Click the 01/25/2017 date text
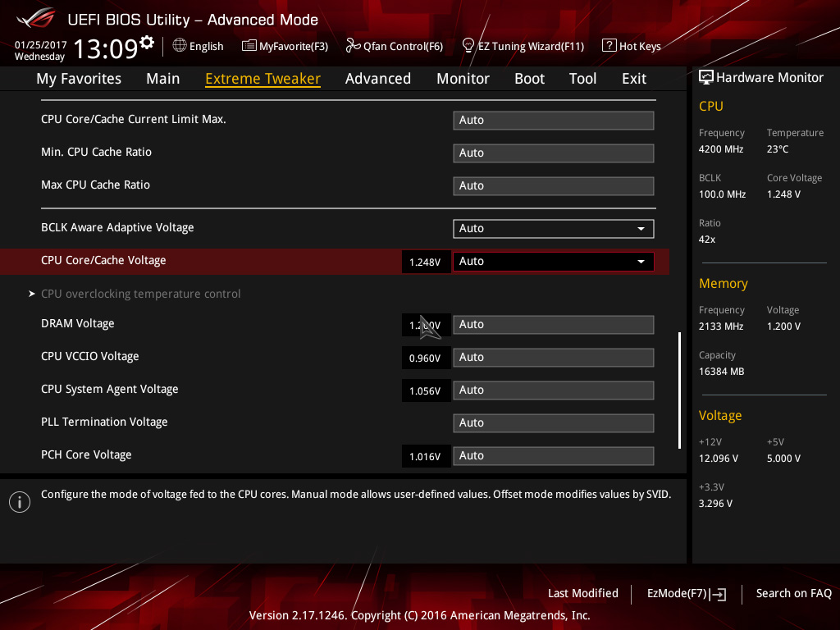Viewport: 840px width, 630px height. [x=41, y=45]
